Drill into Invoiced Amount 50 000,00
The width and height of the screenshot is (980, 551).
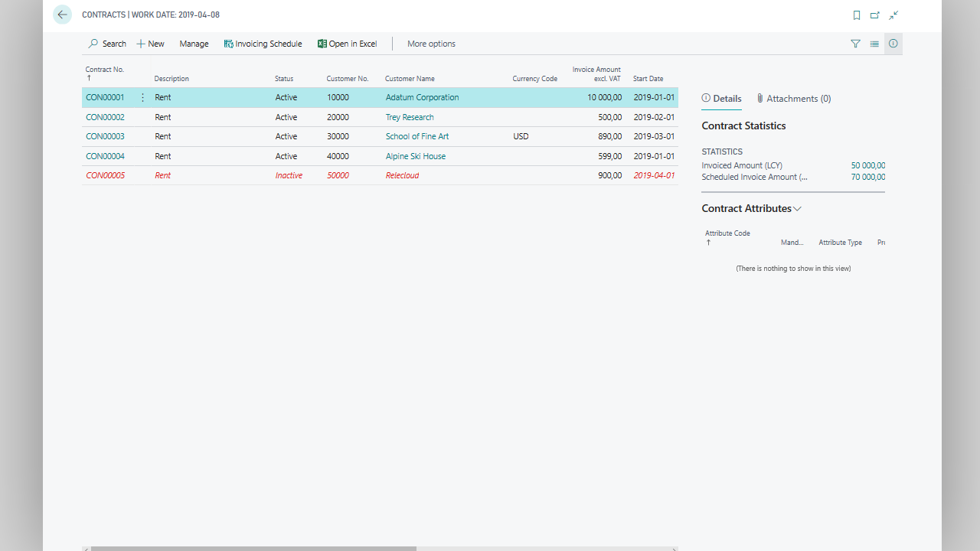click(x=868, y=165)
